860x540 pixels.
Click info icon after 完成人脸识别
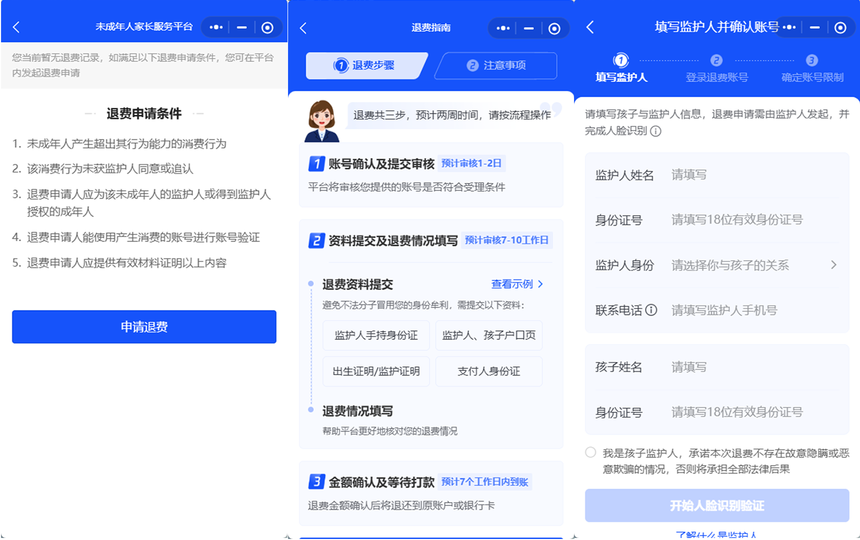pyautogui.click(x=655, y=131)
